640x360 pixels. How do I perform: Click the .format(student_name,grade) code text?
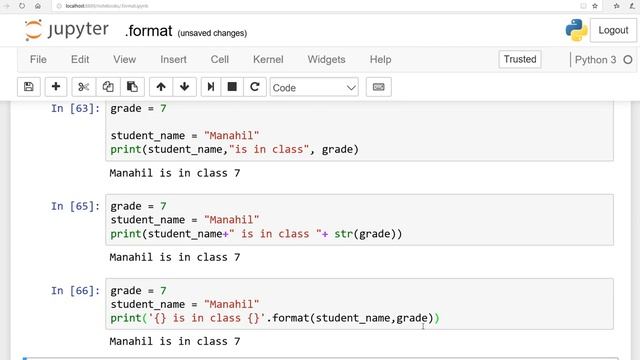coord(350,318)
